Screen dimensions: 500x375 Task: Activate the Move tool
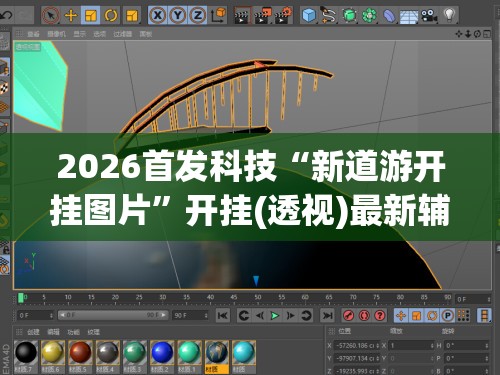(71, 15)
